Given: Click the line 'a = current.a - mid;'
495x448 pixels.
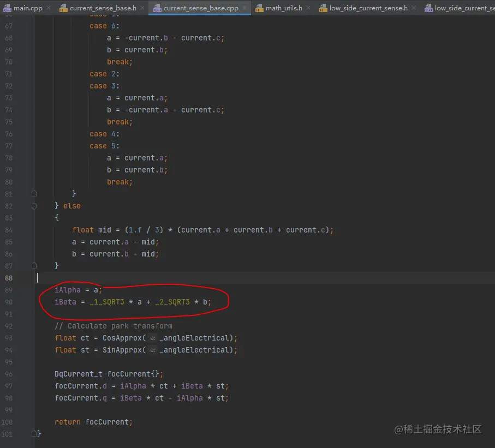Looking at the screenshot, I should click(115, 242).
